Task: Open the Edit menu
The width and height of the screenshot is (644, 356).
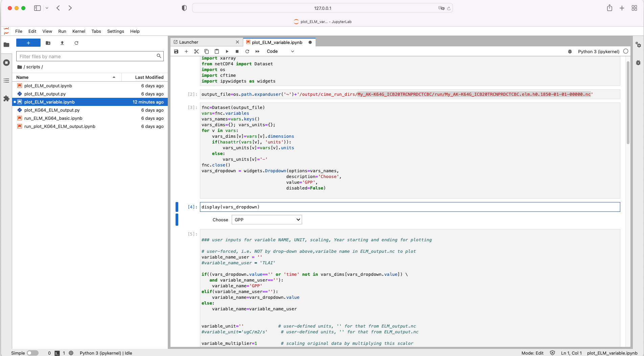Action: pos(32,31)
